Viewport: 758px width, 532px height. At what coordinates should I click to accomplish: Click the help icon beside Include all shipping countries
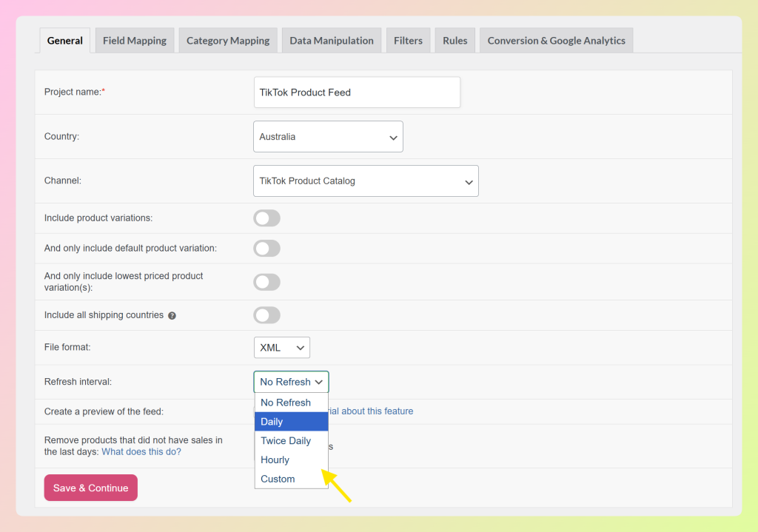(172, 315)
